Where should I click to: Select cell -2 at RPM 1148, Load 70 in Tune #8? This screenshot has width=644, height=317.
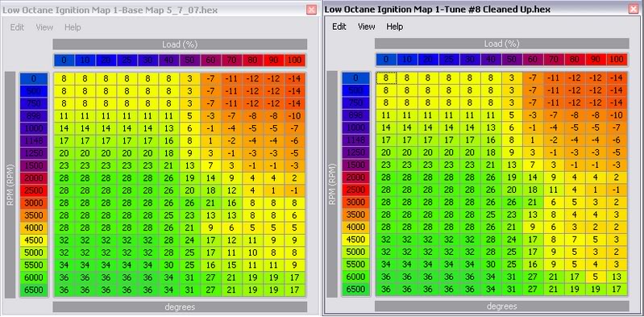click(x=554, y=140)
